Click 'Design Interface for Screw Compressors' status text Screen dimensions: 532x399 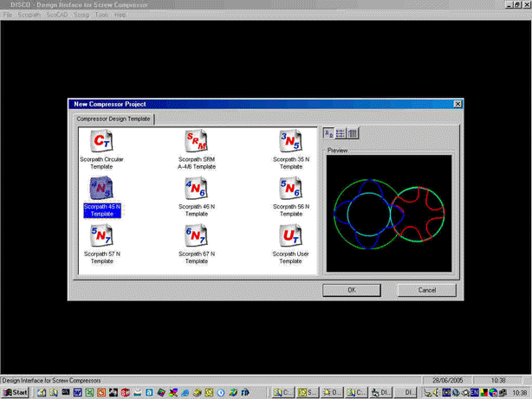(x=51, y=380)
